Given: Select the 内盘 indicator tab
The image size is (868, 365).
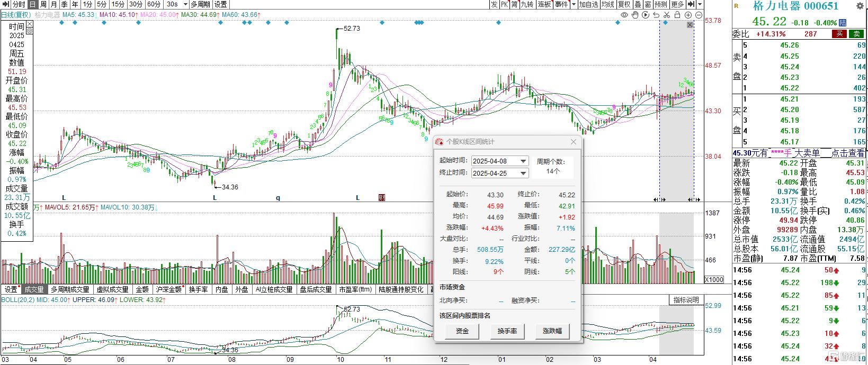Looking at the screenshot, I should [x=221, y=289].
